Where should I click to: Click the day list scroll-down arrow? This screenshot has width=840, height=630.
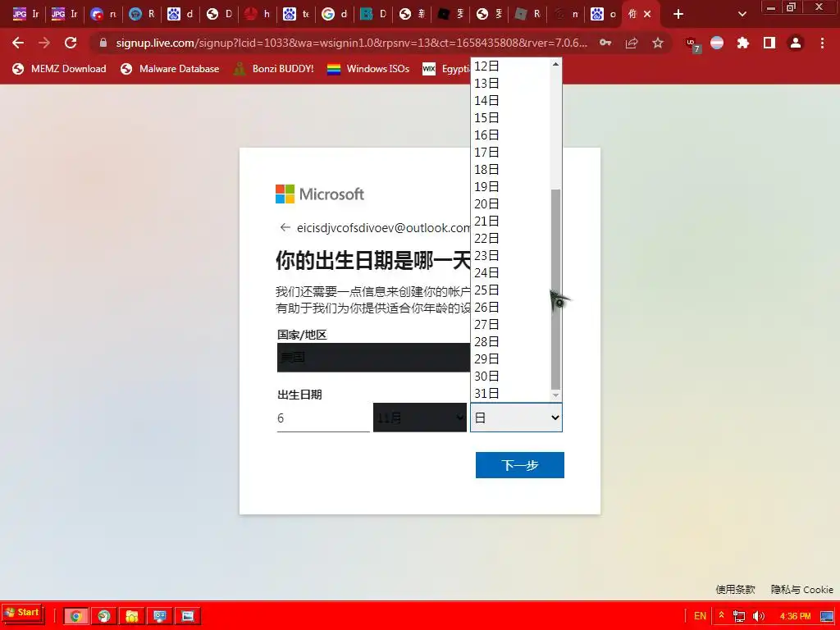click(x=555, y=395)
